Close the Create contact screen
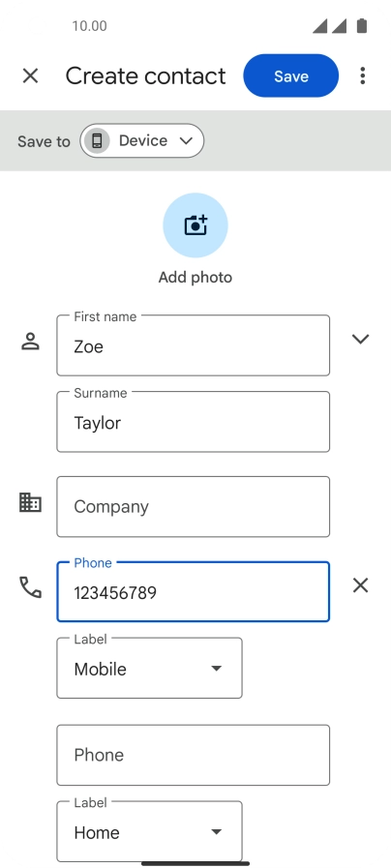This screenshot has height=868, width=391. (x=30, y=75)
